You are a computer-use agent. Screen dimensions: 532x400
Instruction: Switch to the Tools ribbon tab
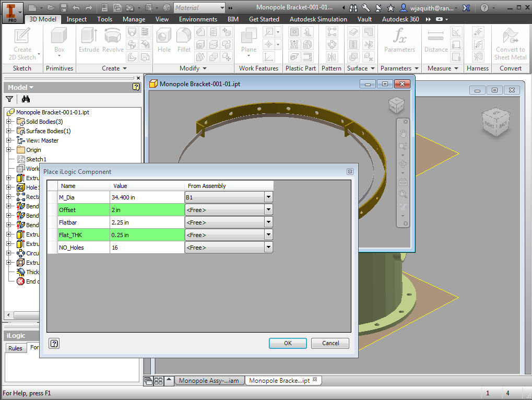104,19
